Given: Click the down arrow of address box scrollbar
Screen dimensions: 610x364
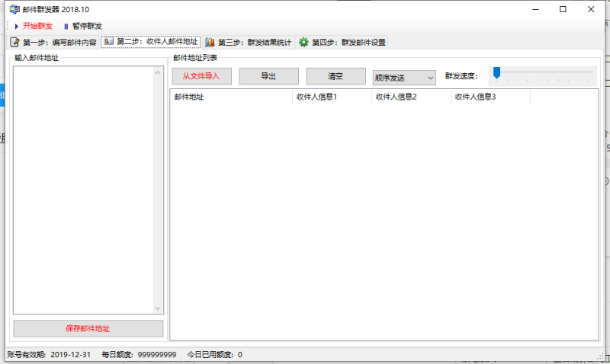Looking at the screenshot, I should tap(158, 308).
